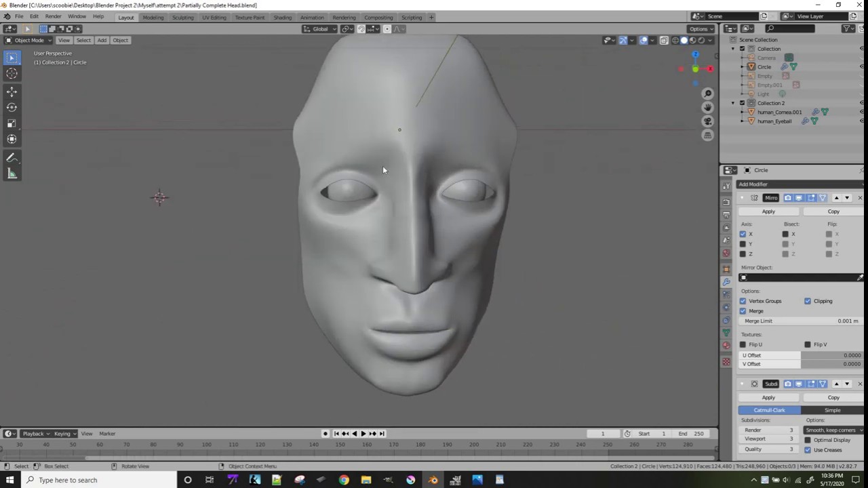
Task: Open the Keying menu in timeline
Action: [x=64, y=434]
